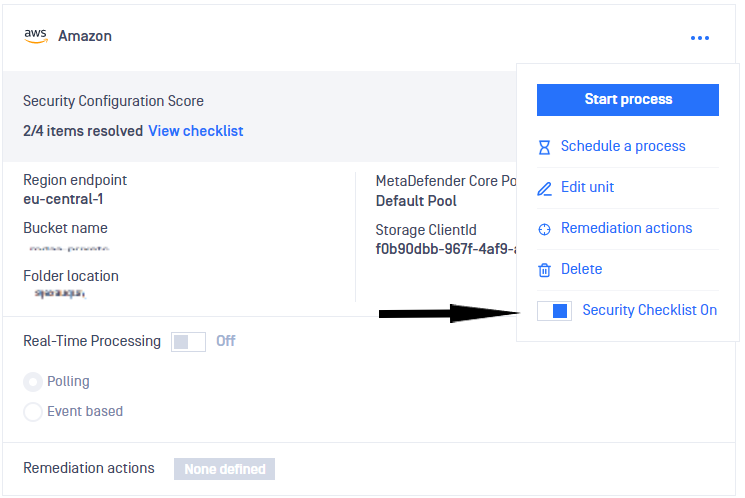Choose Edit unit from menu
Viewport: 745px width, 498px height.
587,187
